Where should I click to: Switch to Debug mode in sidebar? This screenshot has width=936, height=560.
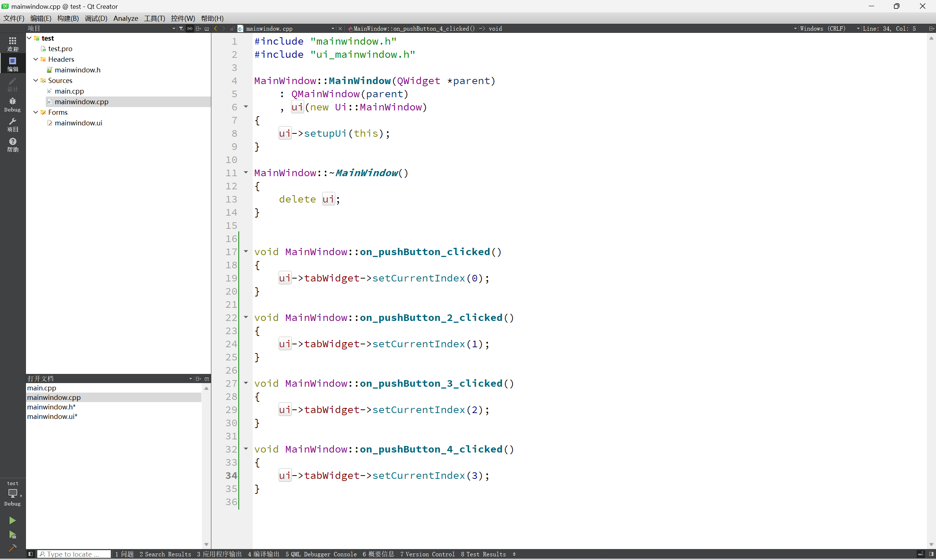pos(12,104)
